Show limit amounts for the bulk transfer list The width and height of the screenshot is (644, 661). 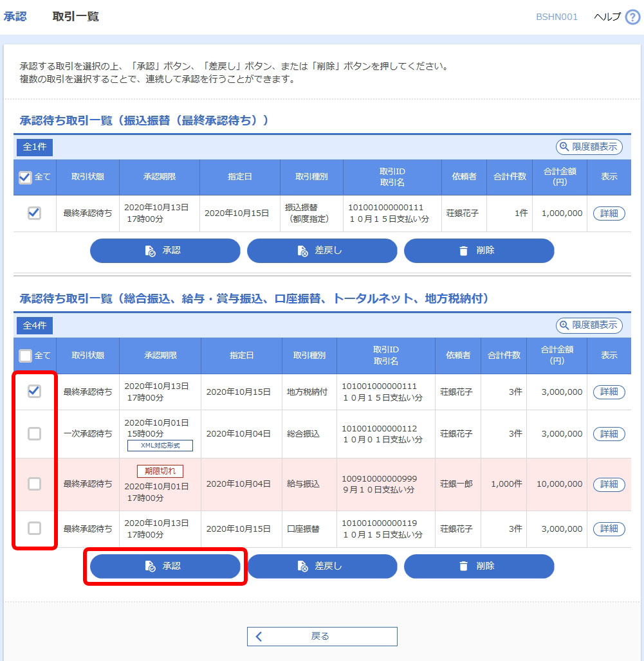pos(589,325)
